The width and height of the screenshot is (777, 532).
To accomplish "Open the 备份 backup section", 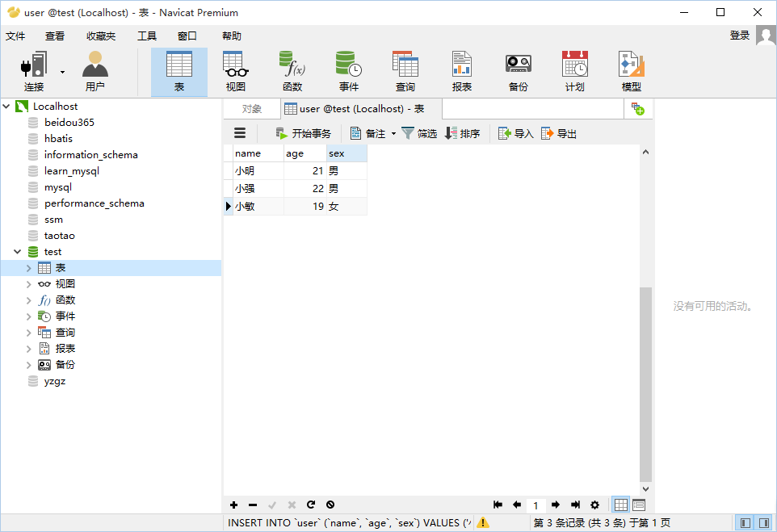I will coord(519,72).
